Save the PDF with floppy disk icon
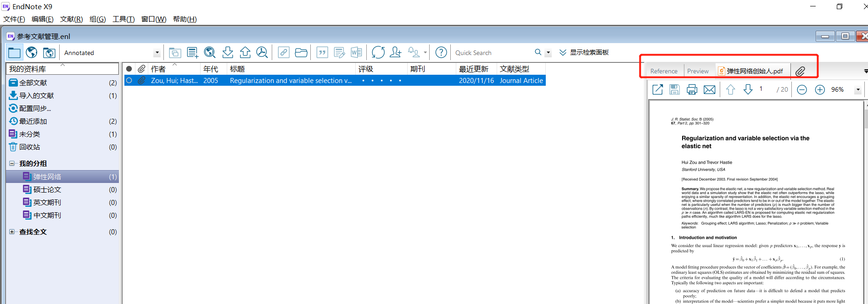Viewport: 868px width, 304px height. click(675, 89)
